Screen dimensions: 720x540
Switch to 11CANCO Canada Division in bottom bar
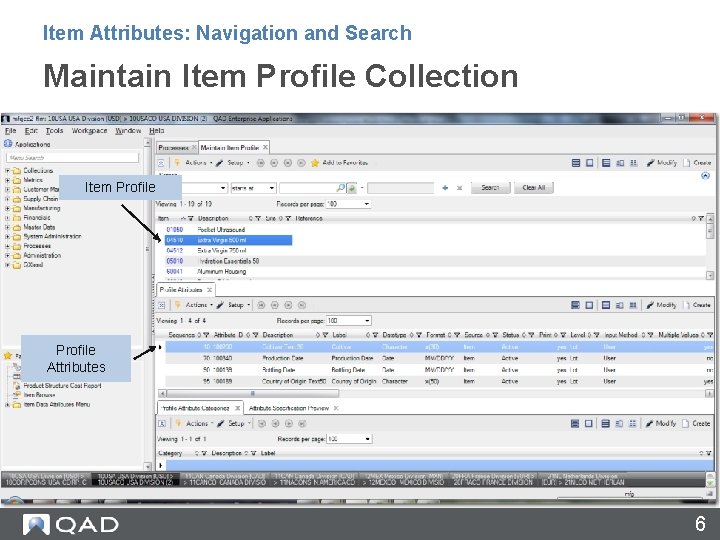(x=225, y=479)
